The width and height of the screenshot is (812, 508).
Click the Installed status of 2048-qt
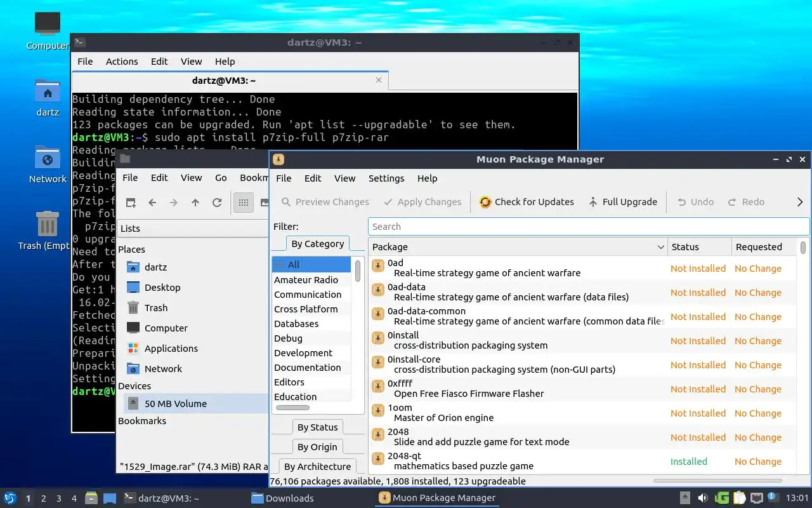(x=688, y=462)
